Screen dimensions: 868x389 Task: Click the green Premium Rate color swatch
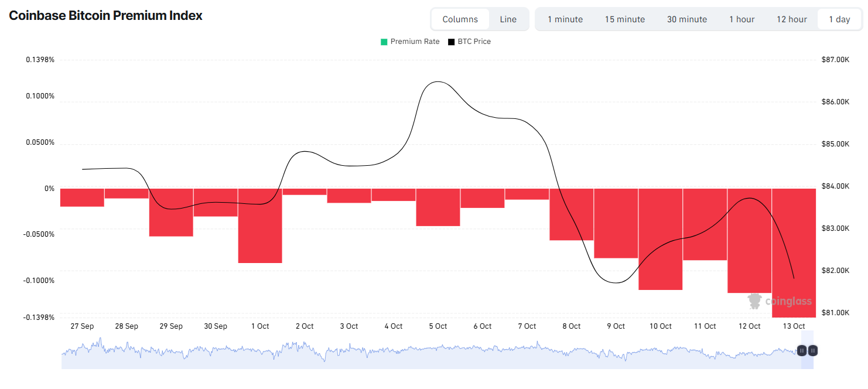pyautogui.click(x=384, y=42)
